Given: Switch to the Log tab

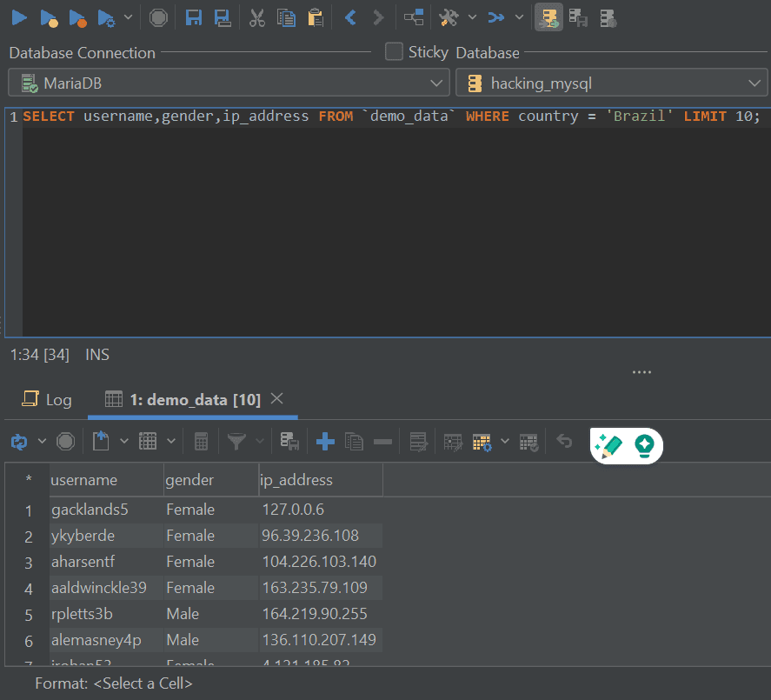Looking at the screenshot, I should click(x=47, y=399).
